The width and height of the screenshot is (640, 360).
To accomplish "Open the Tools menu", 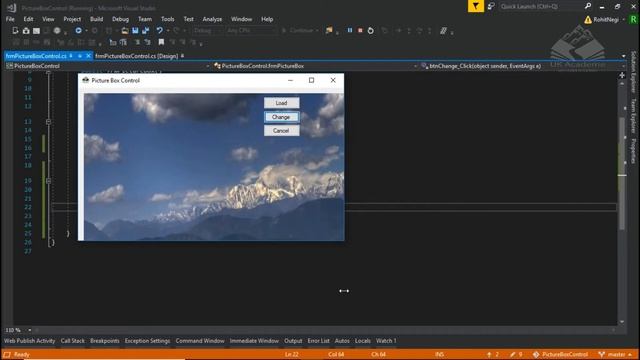I will coord(167,19).
